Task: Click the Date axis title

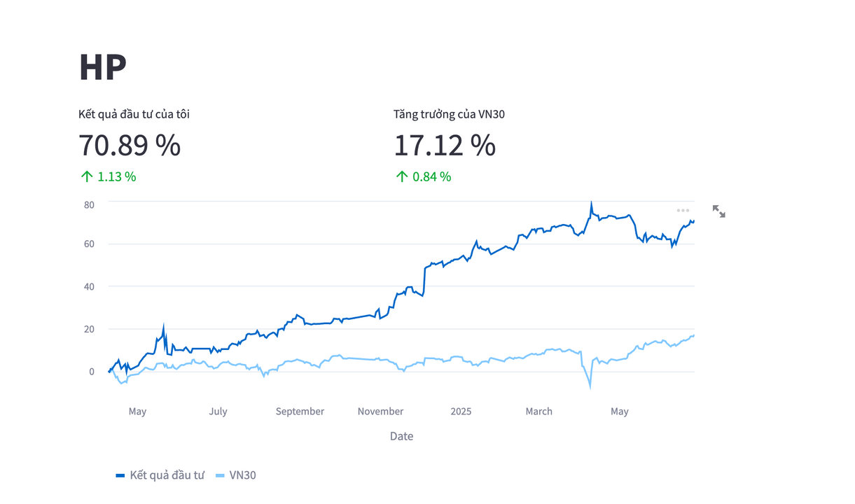Action: [401, 436]
